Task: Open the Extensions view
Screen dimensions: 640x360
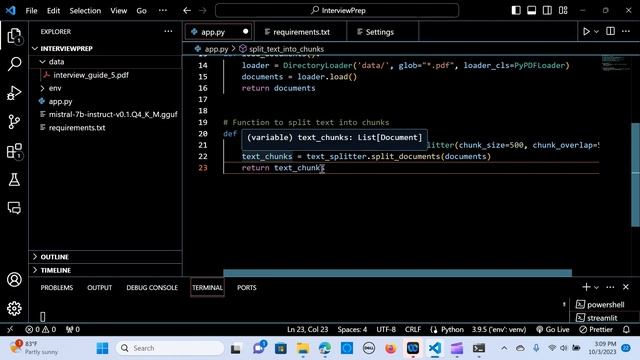Action: (14, 151)
